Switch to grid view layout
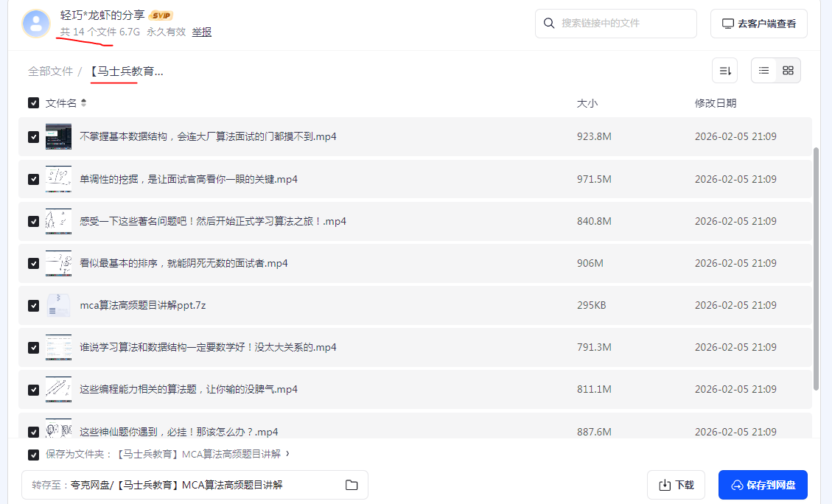This screenshot has height=504, width=832. [788, 71]
